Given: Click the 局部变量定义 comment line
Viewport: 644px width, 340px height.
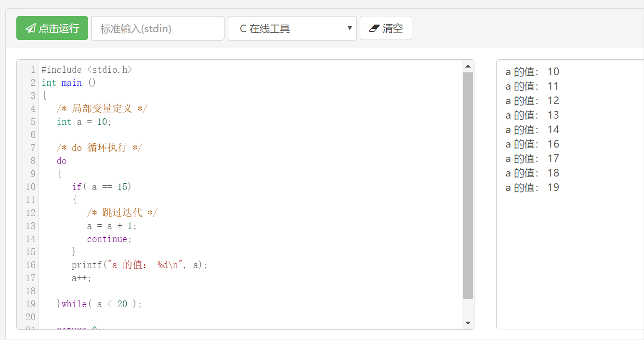Looking at the screenshot, I should click(x=102, y=109).
